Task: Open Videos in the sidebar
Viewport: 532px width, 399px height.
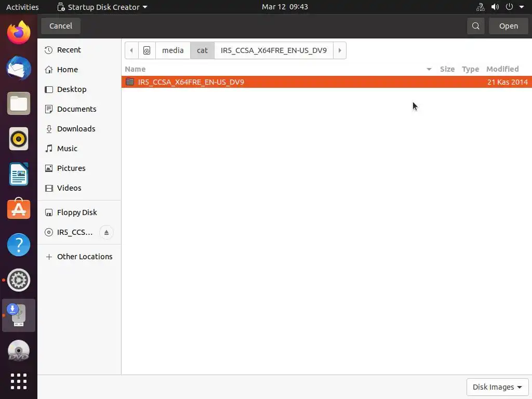Action: pos(79,188)
